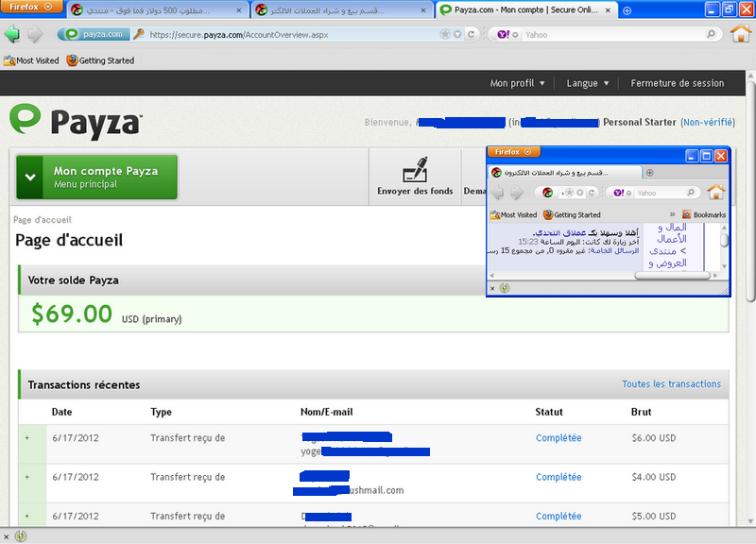This screenshot has width=756, height=544.
Task: Open the Firefox menu button in main window
Action: click(31, 7)
